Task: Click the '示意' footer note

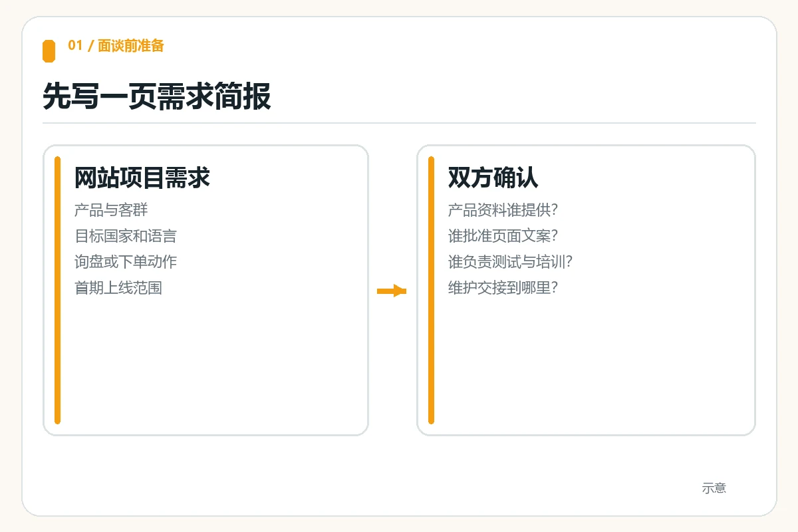Action: point(714,488)
